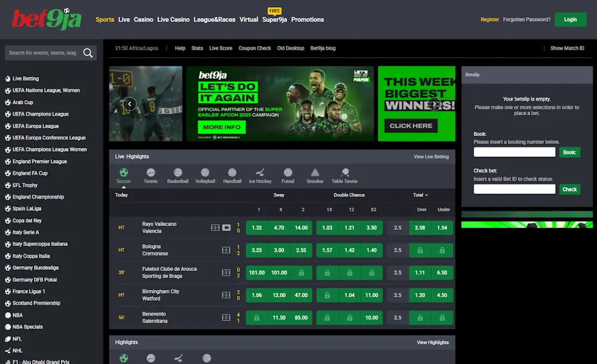Open the Promotions menu item
Viewport: 597px width, 364px height.
tap(307, 19)
